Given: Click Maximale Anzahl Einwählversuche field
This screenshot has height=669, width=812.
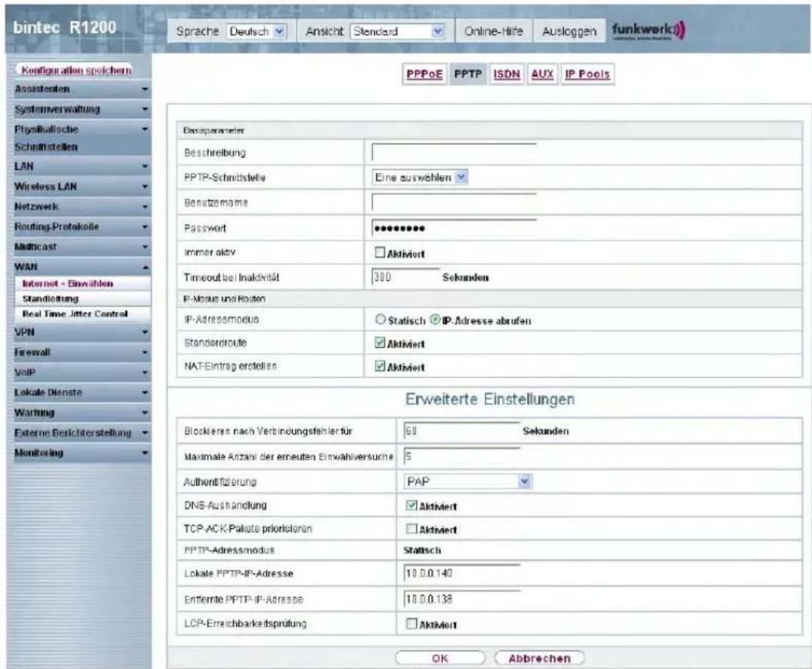Looking at the screenshot, I should point(461,456).
